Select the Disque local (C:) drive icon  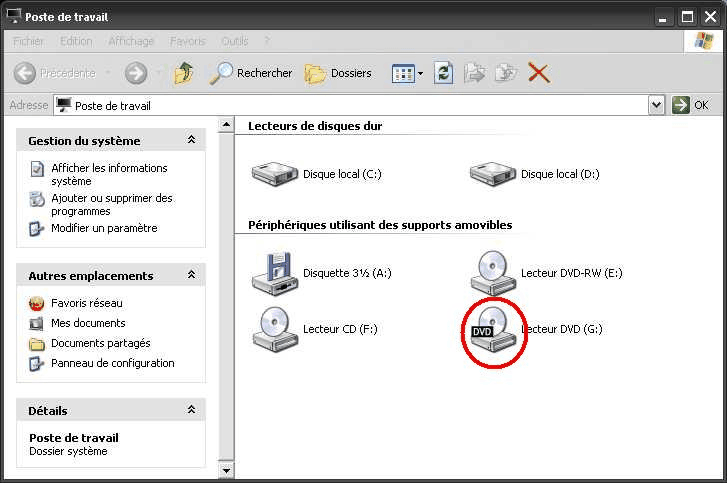pyautogui.click(x=274, y=174)
